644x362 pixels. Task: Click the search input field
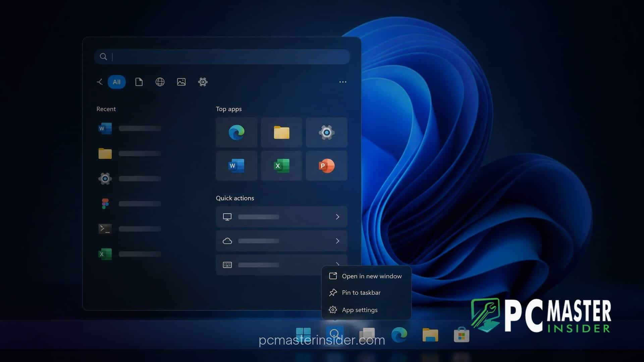(222, 57)
